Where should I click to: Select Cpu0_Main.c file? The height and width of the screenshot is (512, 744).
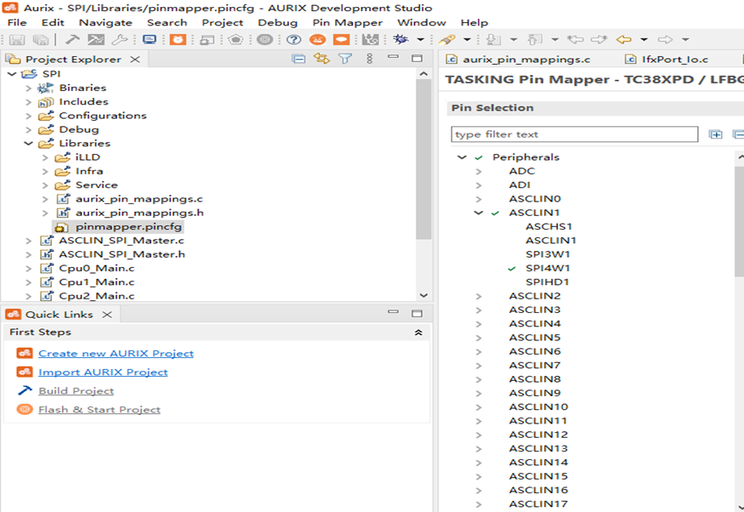96,268
